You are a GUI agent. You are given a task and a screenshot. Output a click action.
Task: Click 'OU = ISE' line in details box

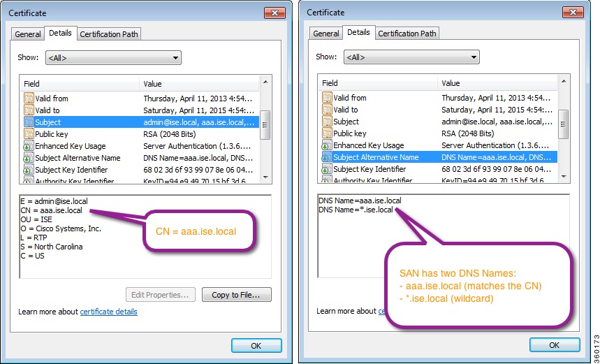tap(36, 219)
